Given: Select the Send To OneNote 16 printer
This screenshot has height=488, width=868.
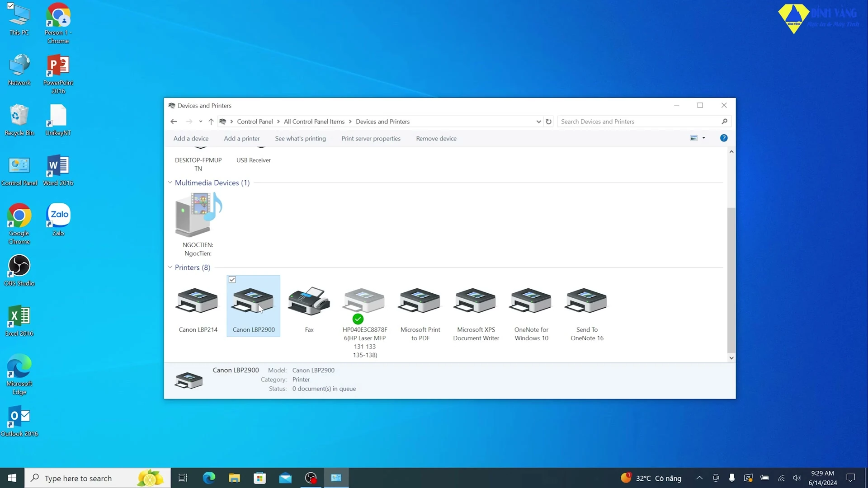Looking at the screenshot, I should tap(586, 301).
